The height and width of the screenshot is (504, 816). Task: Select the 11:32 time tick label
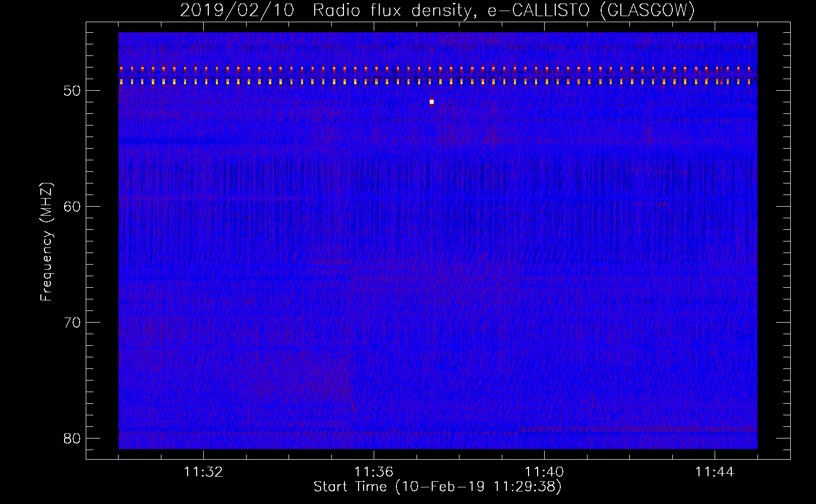click(x=203, y=472)
